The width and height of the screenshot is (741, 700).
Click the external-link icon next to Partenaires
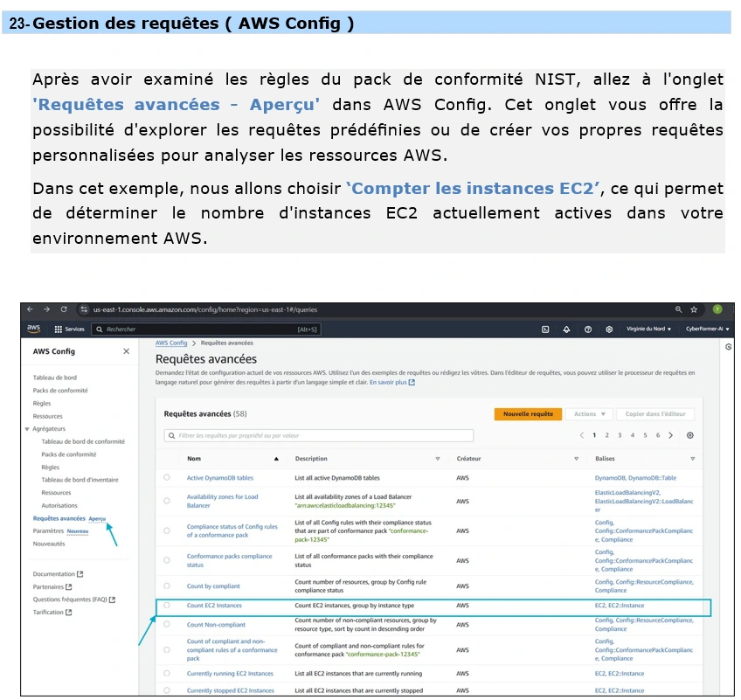click(68, 586)
